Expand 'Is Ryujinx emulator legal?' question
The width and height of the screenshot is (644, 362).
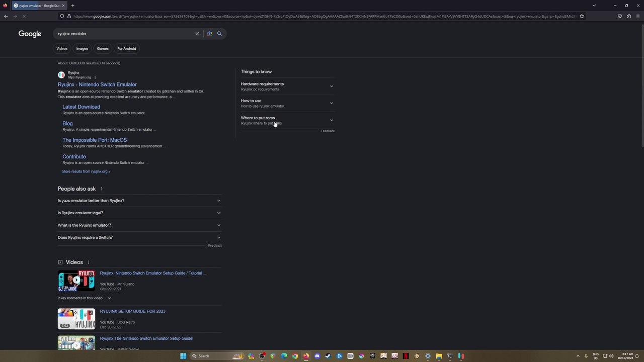coord(139,213)
